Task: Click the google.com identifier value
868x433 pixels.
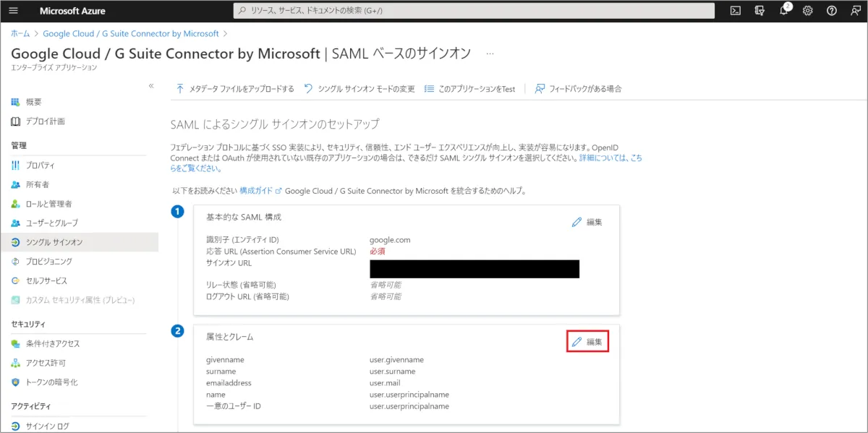Action: click(x=390, y=240)
